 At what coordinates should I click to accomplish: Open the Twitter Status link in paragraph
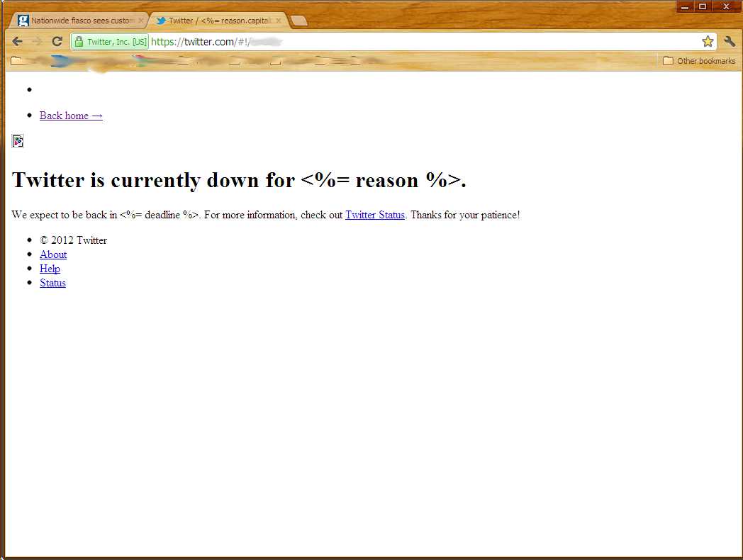374,215
